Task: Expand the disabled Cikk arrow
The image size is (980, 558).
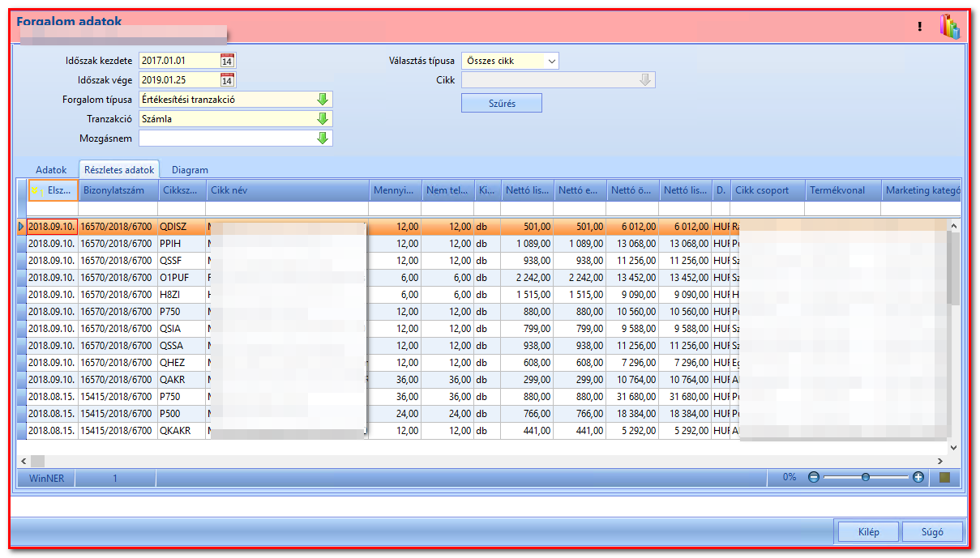Action: click(x=645, y=80)
